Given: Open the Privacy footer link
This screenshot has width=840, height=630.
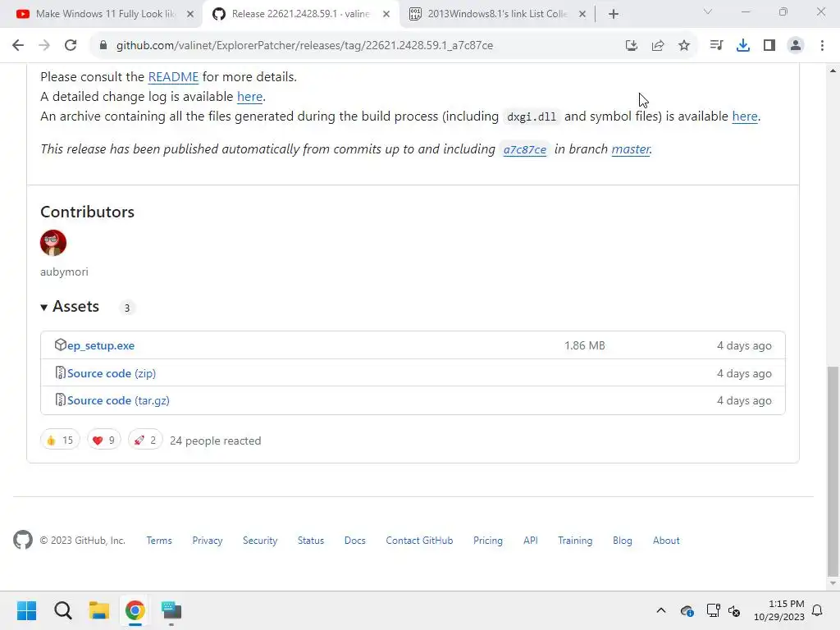Looking at the screenshot, I should coord(208,541).
